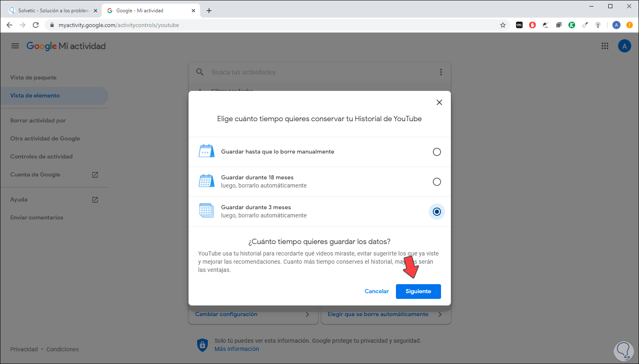Bookmark this page with the star
Screen dimensions: 639x364
click(503, 25)
